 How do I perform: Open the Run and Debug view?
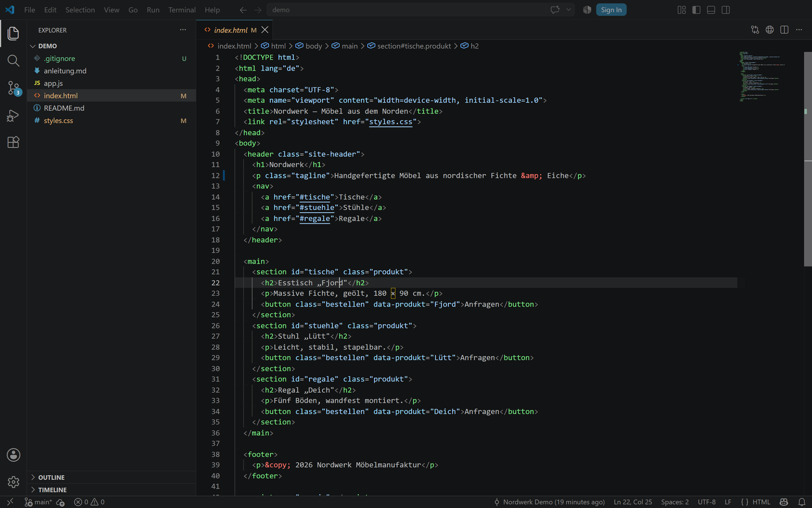(14, 115)
